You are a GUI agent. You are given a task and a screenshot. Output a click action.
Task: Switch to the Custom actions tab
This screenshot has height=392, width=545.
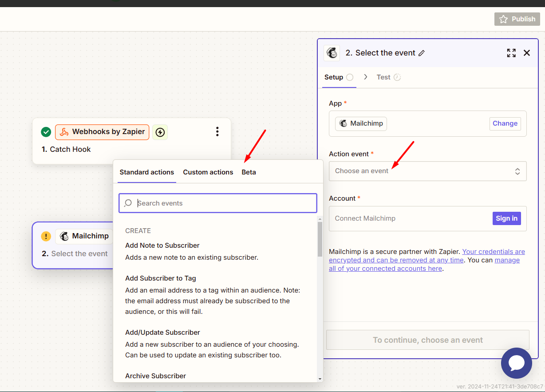pyautogui.click(x=208, y=172)
